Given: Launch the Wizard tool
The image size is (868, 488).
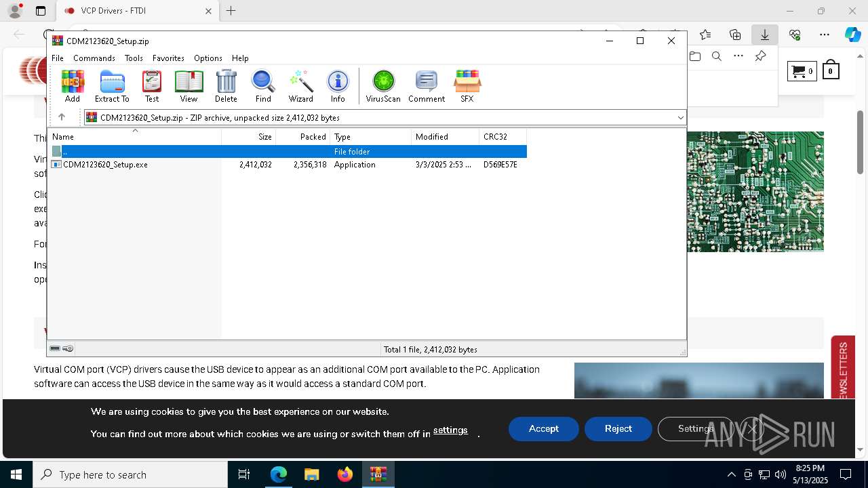Looking at the screenshot, I should (300, 86).
